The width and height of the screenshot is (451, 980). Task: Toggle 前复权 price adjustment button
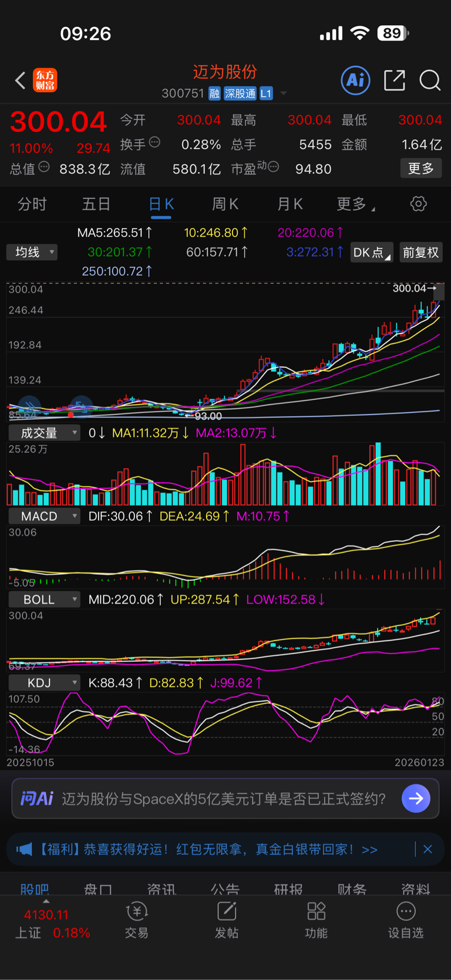421,252
